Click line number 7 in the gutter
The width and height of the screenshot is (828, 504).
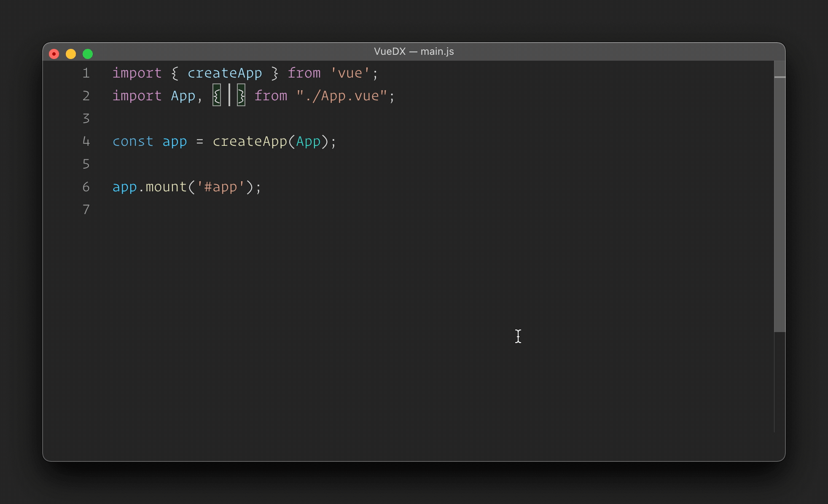[x=86, y=210]
